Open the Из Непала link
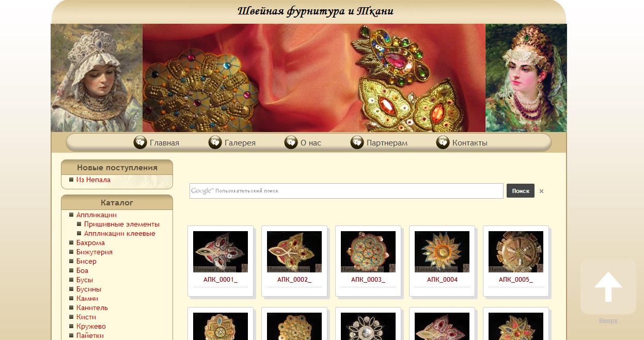Screen dimensions: 644x340 (93, 180)
